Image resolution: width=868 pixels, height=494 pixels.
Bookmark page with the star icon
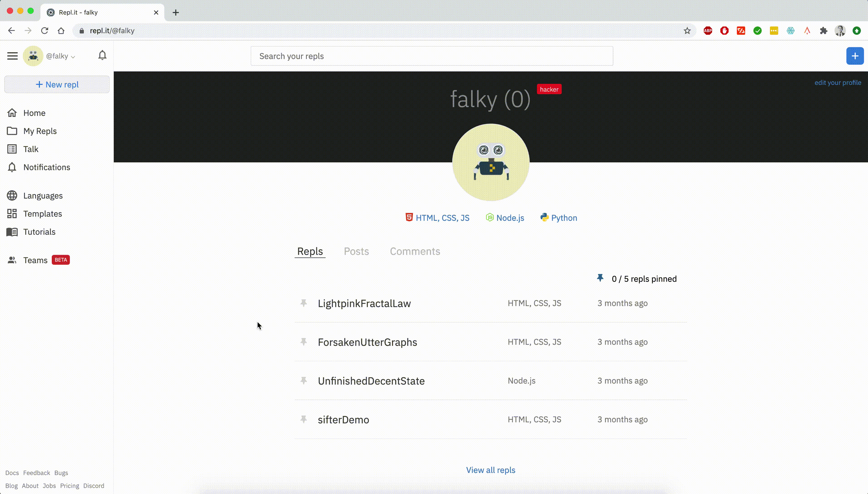[x=687, y=31]
